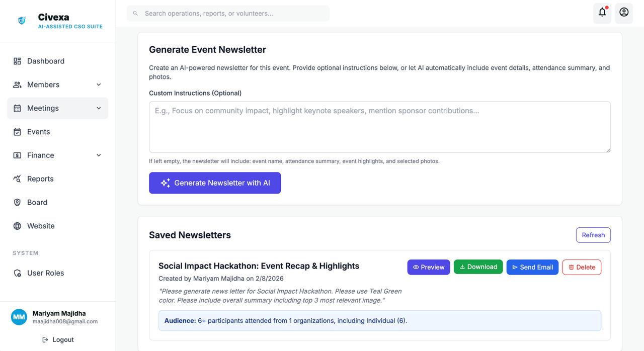Navigate to Board section
Screen dimensions: 644x351
tap(57, 202)
